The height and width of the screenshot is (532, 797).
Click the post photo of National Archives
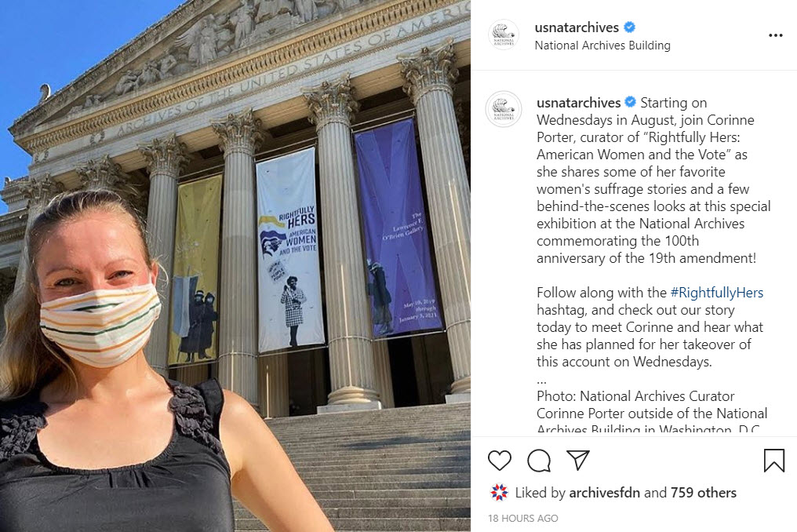235,266
